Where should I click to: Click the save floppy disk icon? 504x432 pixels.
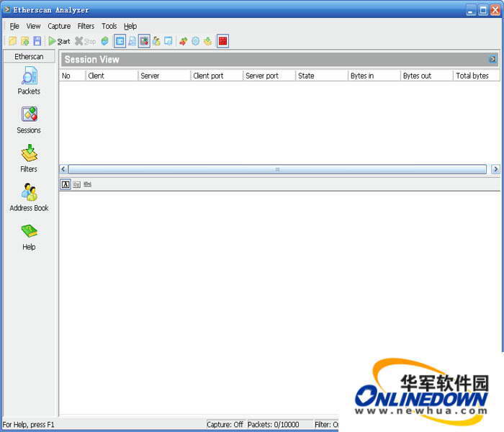point(37,41)
